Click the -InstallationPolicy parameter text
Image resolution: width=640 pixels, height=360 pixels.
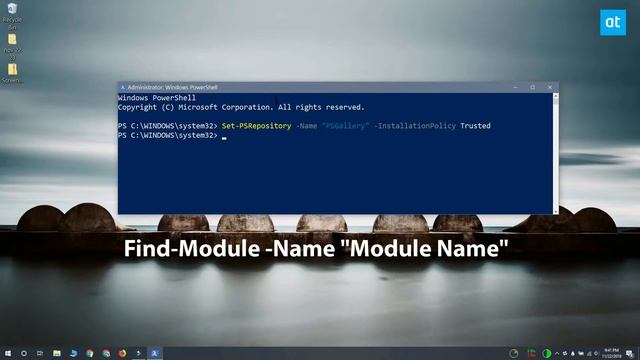click(415, 126)
